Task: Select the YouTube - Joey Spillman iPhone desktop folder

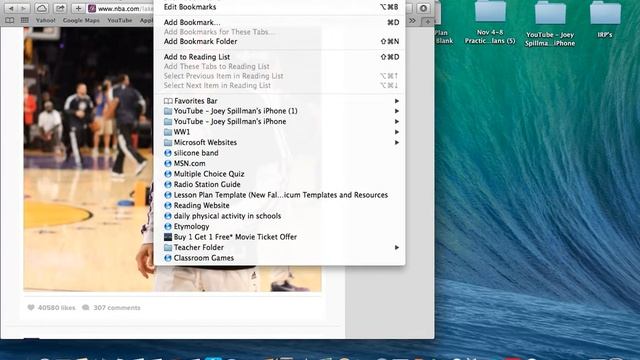Action: (550, 24)
